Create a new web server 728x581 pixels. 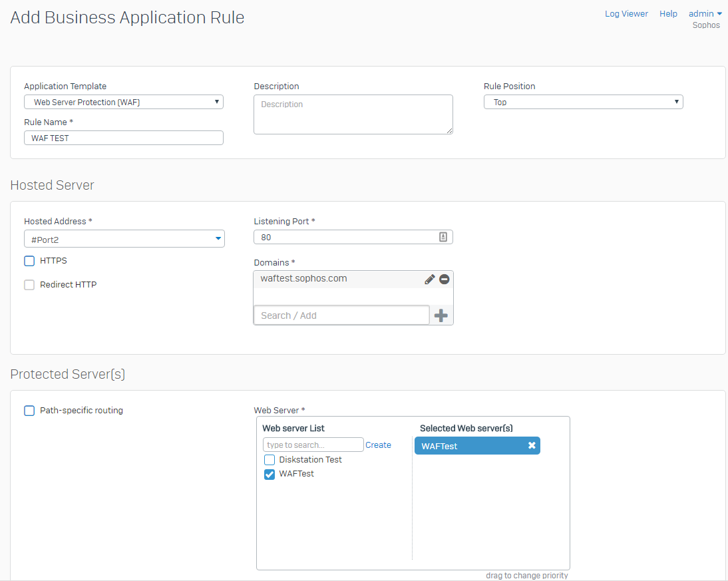coord(378,445)
